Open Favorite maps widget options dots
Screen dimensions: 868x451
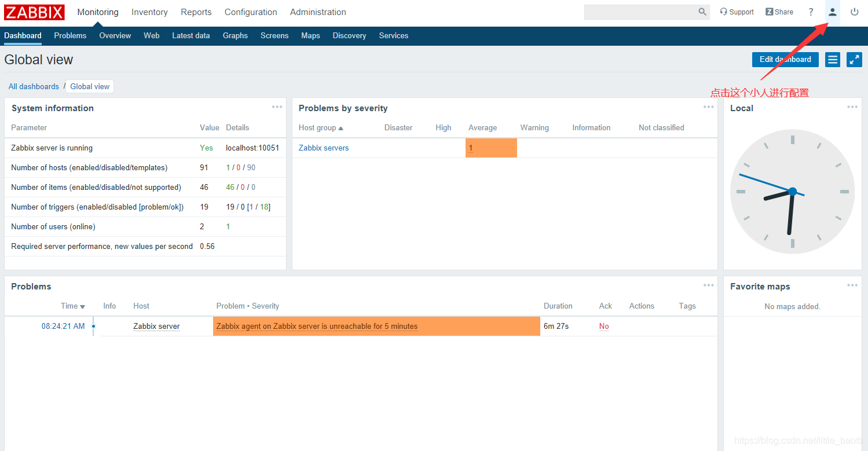click(x=852, y=285)
